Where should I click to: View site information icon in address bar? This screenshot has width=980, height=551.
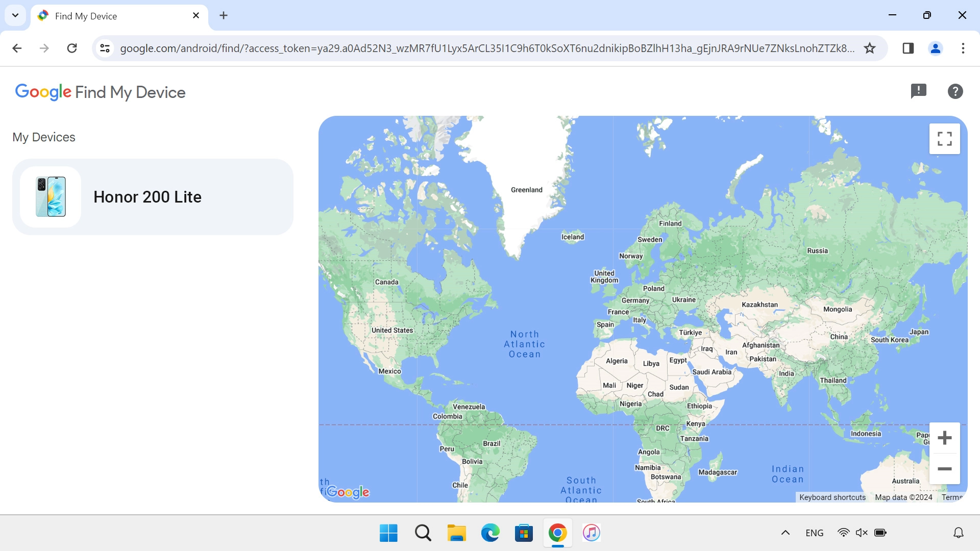pyautogui.click(x=105, y=48)
